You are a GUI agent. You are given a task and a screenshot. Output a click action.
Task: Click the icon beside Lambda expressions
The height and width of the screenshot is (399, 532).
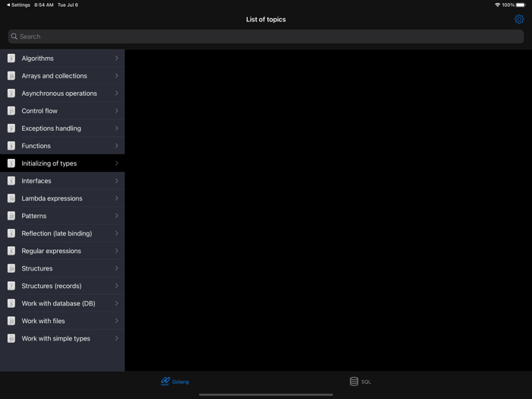coord(11,198)
